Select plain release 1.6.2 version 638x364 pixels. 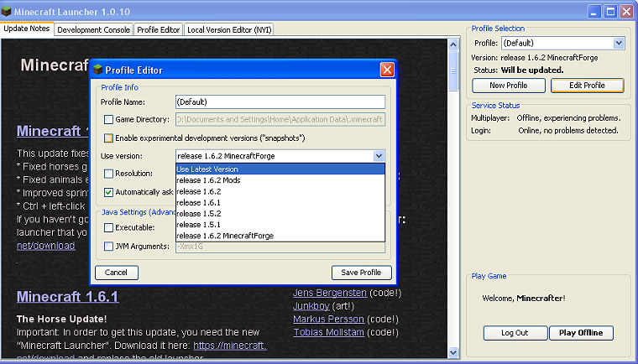point(280,191)
